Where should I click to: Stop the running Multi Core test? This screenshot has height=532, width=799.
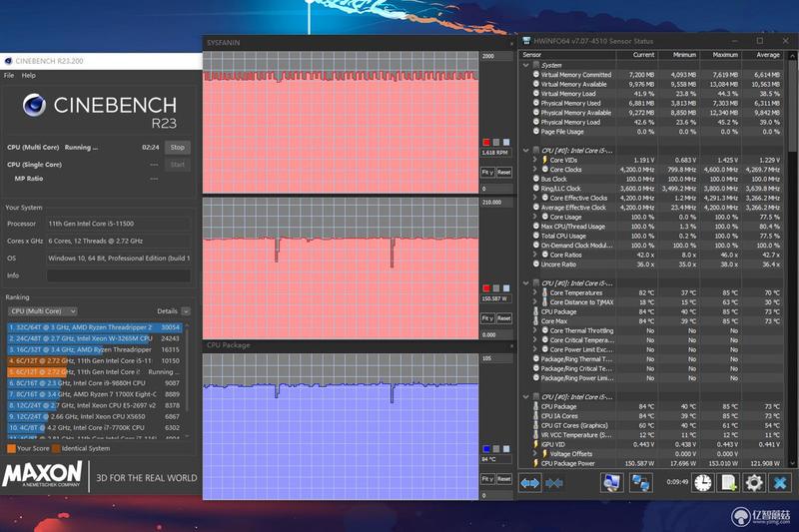(178, 148)
